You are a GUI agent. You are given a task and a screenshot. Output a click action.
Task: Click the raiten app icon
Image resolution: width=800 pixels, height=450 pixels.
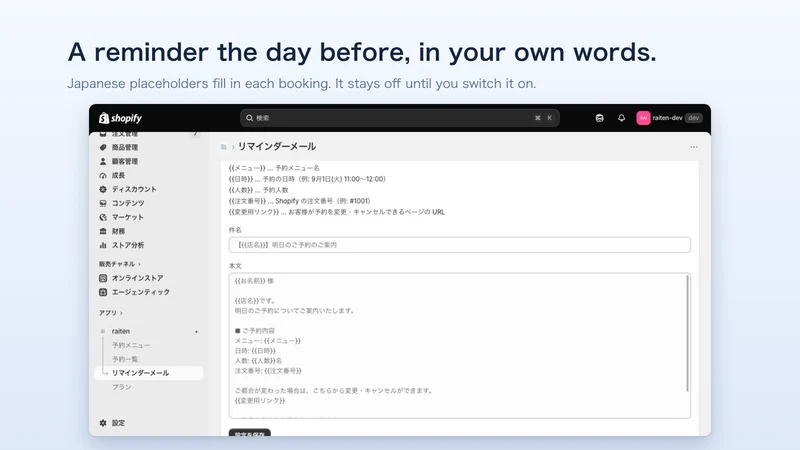[103, 331]
